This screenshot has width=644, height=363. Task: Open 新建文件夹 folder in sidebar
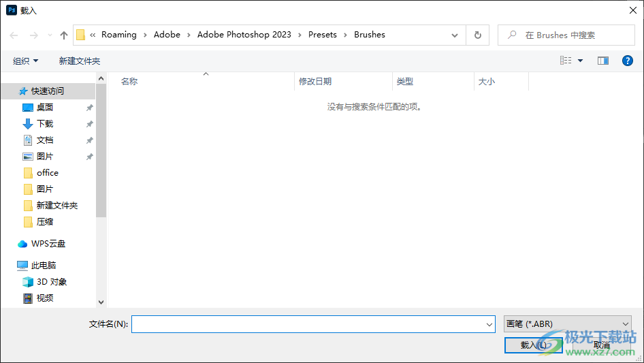coord(57,206)
